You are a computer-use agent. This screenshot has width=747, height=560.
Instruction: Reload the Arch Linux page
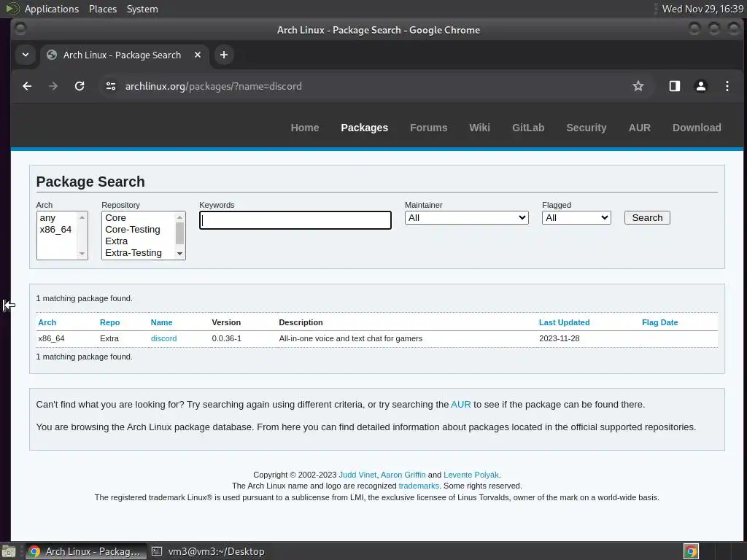click(80, 86)
